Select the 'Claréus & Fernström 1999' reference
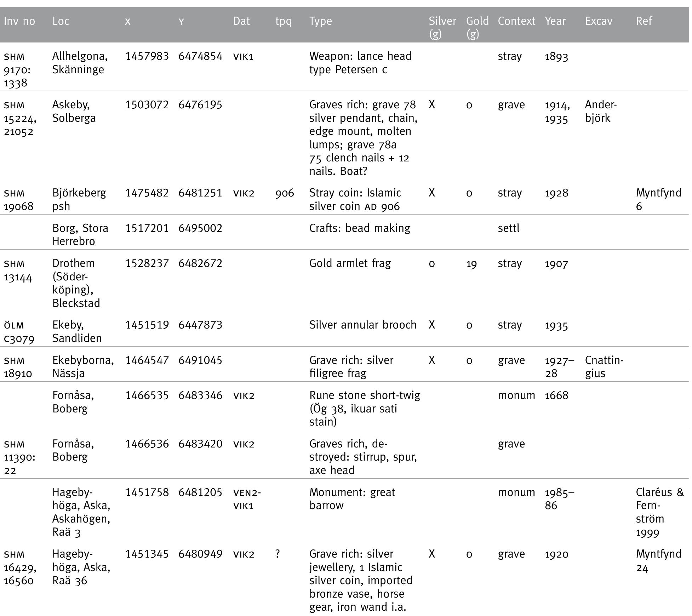Image resolution: width=692 pixels, height=616 pixels. (659, 512)
